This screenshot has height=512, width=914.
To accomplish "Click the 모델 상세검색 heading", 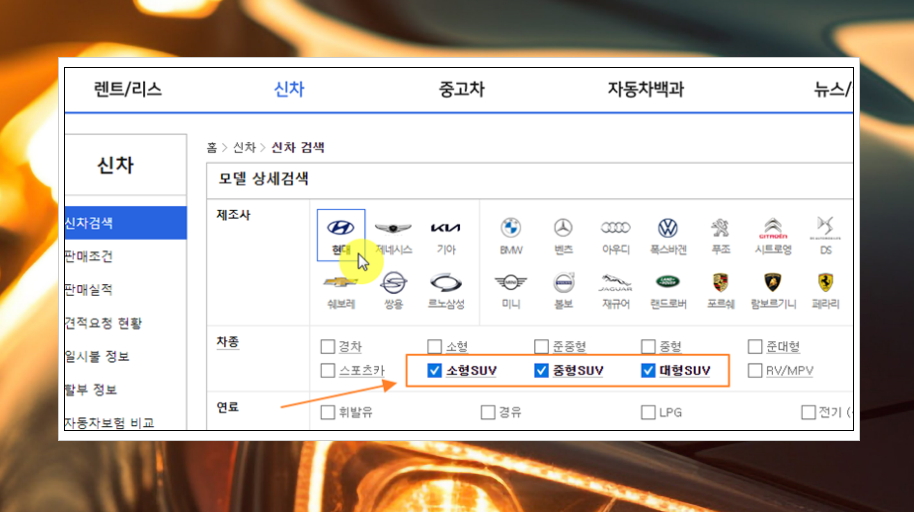I will (263, 178).
